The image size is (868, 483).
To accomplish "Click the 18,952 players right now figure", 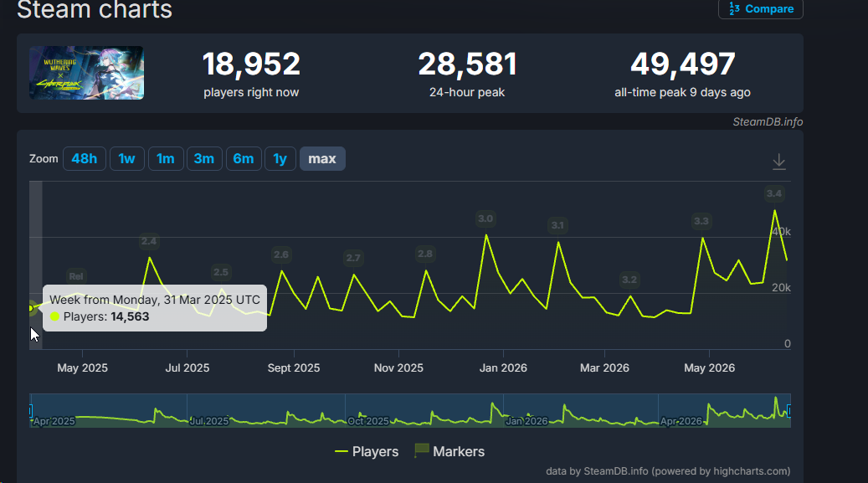I will click(251, 64).
